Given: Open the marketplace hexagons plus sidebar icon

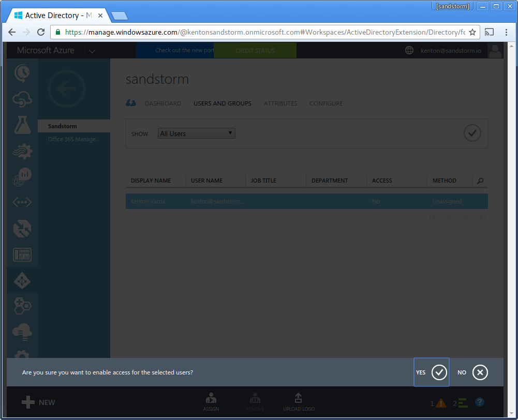Looking at the screenshot, I should (22, 306).
